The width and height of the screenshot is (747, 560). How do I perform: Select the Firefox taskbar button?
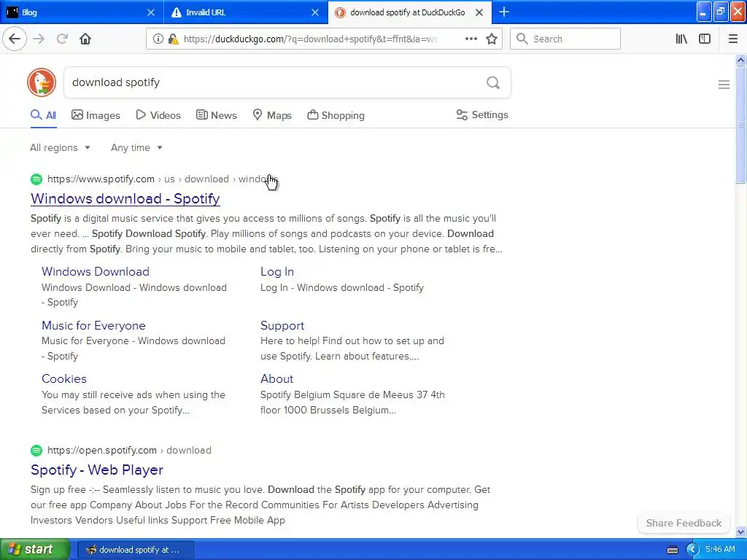135,550
